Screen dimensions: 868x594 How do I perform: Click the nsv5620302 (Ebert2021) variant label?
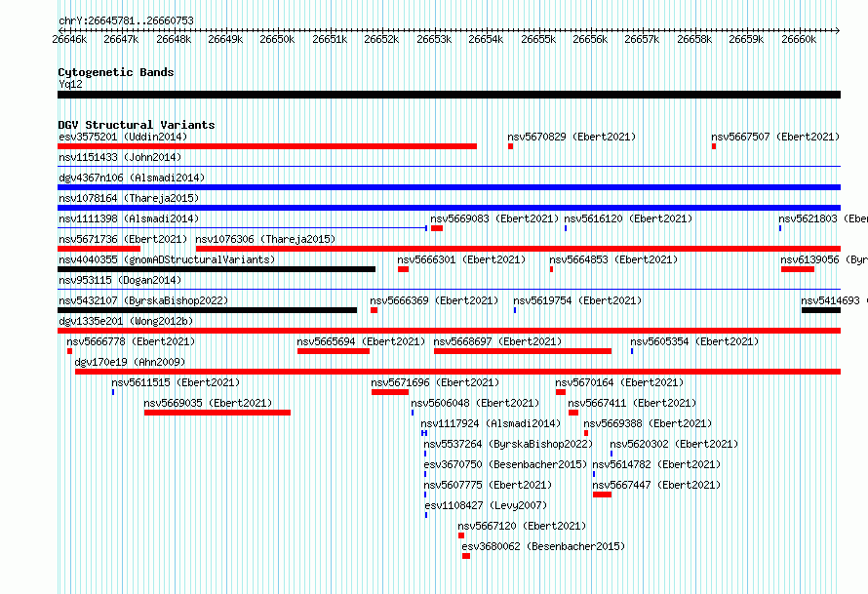674,444
